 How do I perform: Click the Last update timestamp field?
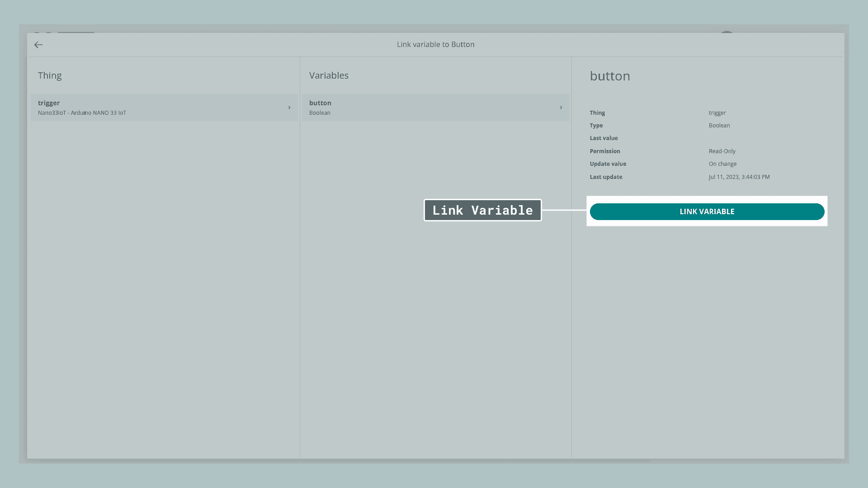(739, 177)
